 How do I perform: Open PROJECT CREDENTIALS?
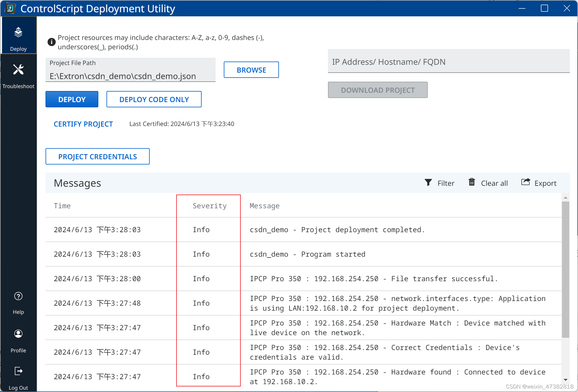97,157
